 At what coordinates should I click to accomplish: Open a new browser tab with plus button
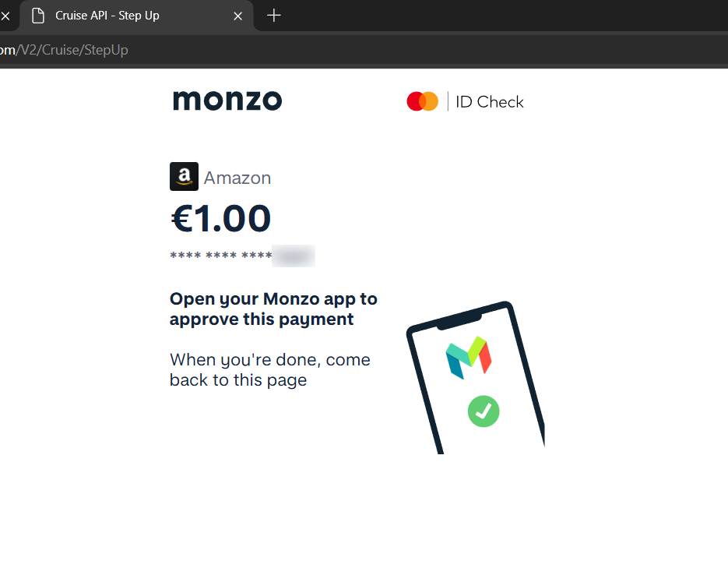(x=273, y=16)
